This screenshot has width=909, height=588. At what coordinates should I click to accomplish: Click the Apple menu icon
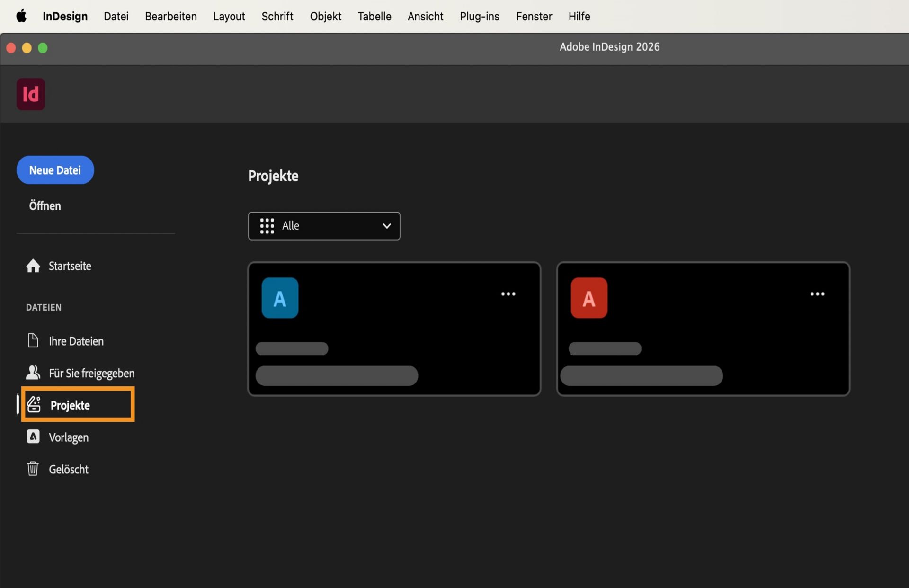(x=21, y=16)
